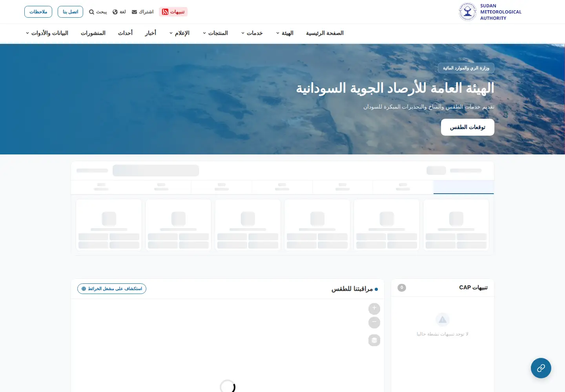Open the أخبار news menu item

pos(151,33)
